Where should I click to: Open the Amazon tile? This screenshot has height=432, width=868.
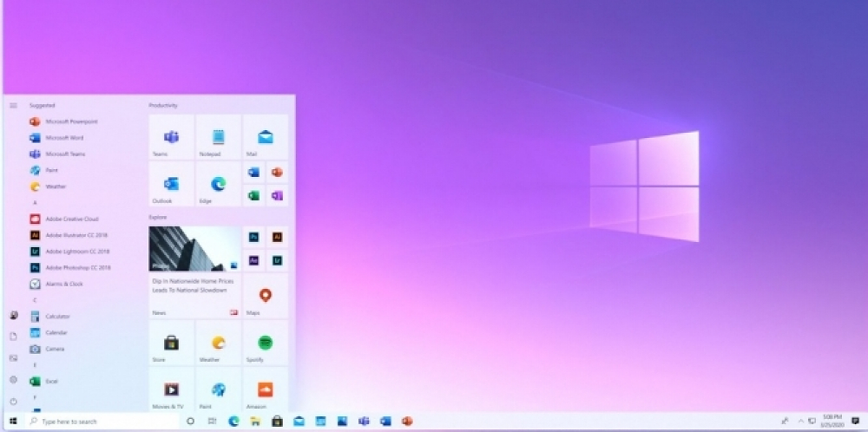tap(266, 389)
